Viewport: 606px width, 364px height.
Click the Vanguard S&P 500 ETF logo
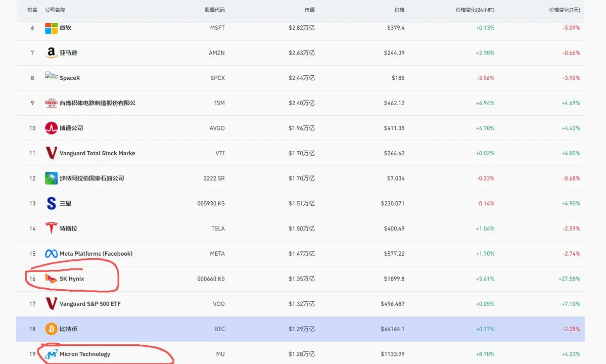coord(51,304)
